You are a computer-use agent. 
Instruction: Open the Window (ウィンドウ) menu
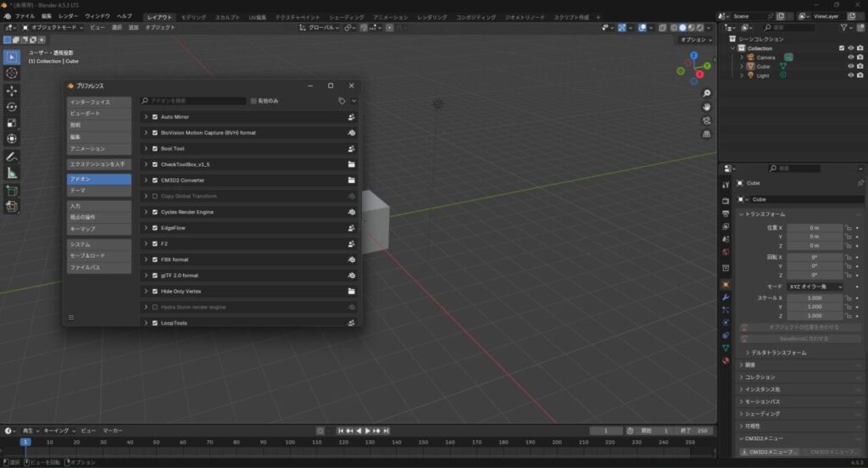coord(97,17)
